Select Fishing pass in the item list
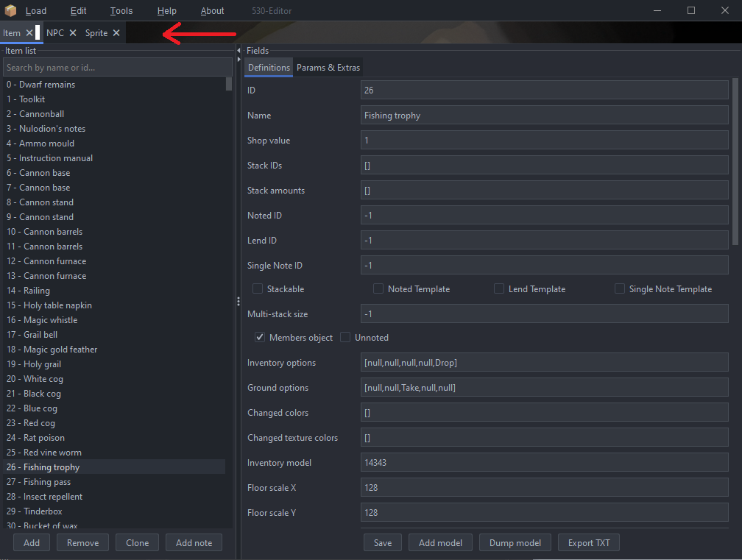This screenshot has height=560, width=742. point(47,482)
